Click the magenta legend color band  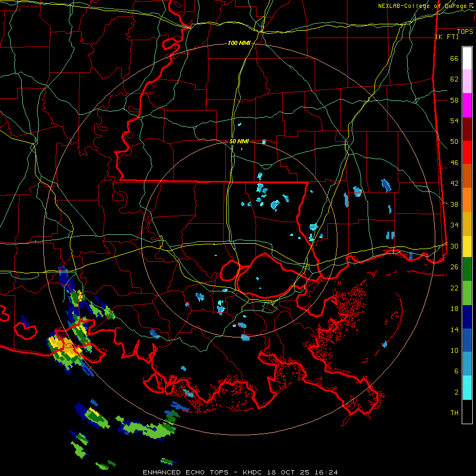[467, 105]
